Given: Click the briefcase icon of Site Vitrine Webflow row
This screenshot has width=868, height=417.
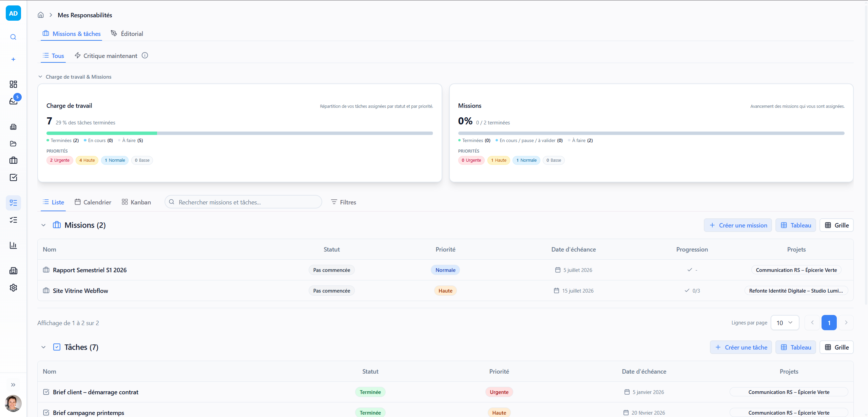Looking at the screenshot, I should point(46,291).
